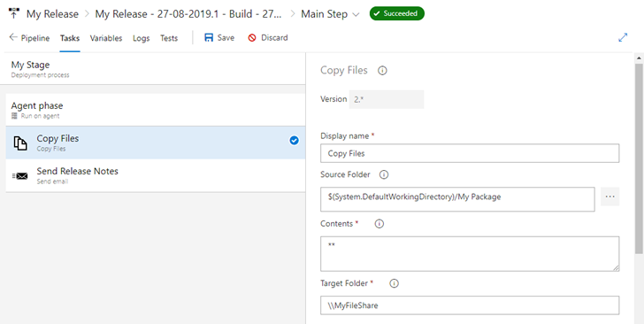Image resolution: width=644 pixels, height=324 pixels.
Task: Select the Send Release Notes task row
Action: pyautogui.click(x=156, y=175)
